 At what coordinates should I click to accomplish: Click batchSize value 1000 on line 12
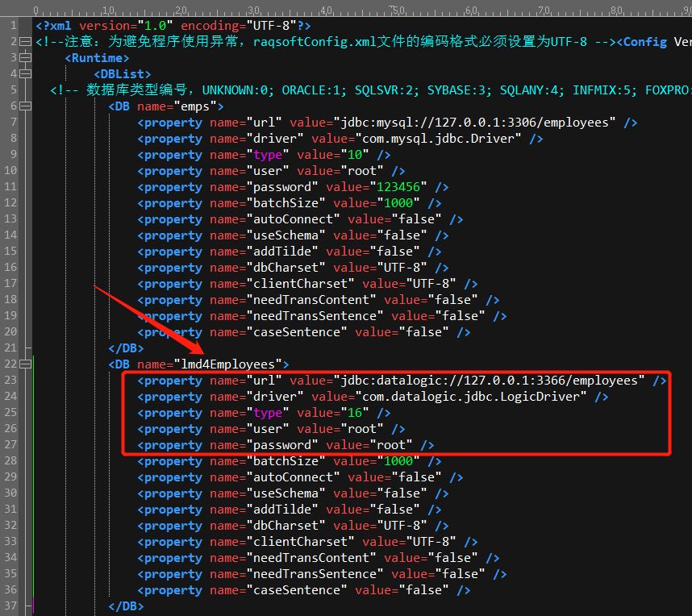point(398,203)
